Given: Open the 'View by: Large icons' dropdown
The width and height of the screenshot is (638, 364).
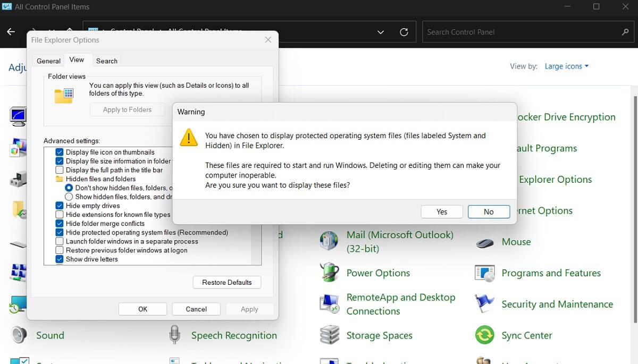Looking at the screenshot, I should tap(566, 66).
